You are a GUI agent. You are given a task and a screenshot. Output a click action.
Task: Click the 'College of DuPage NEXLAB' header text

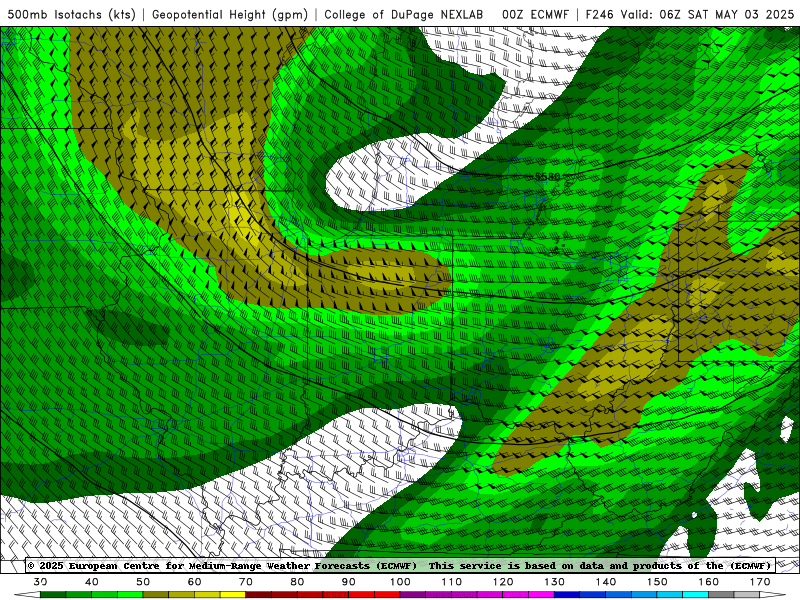click(x=404, y=14)
